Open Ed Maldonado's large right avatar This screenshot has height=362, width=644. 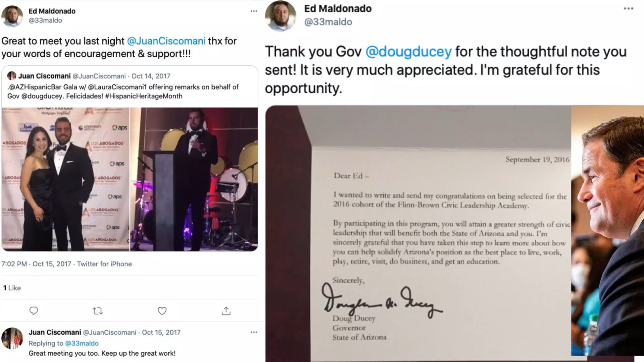point(280,16)
